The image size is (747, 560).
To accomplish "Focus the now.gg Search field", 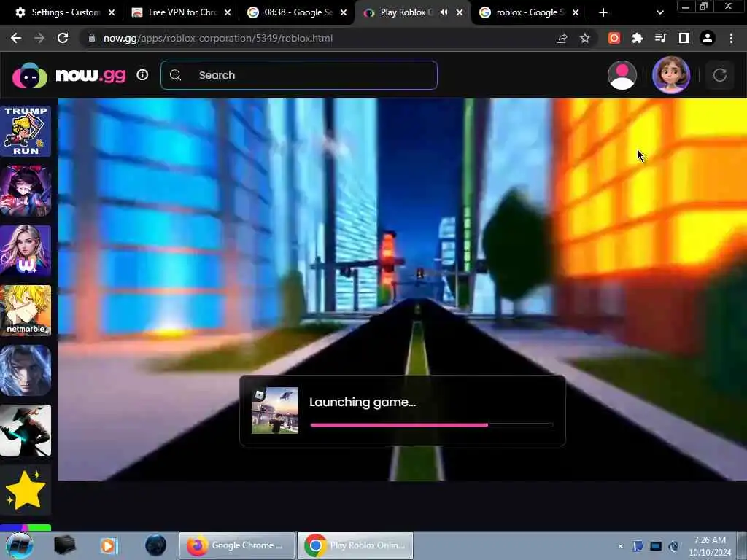I will coord(298,75).
